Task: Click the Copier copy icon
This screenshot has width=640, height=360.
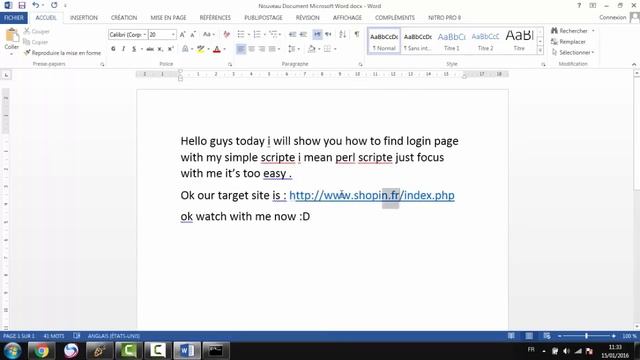Action: [27, 42]
